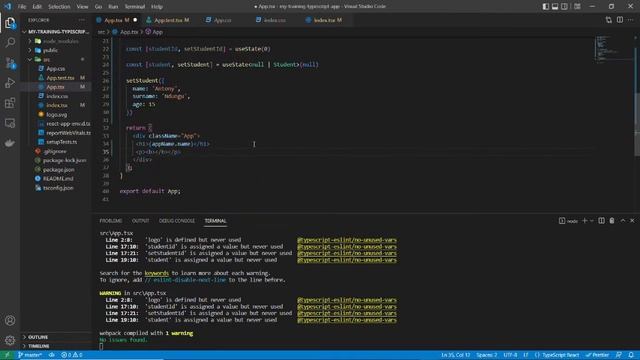Viewport: 640px width, 360px height.
Task: Open the Explorer view in activity bar
Action: tap(10, 23)
